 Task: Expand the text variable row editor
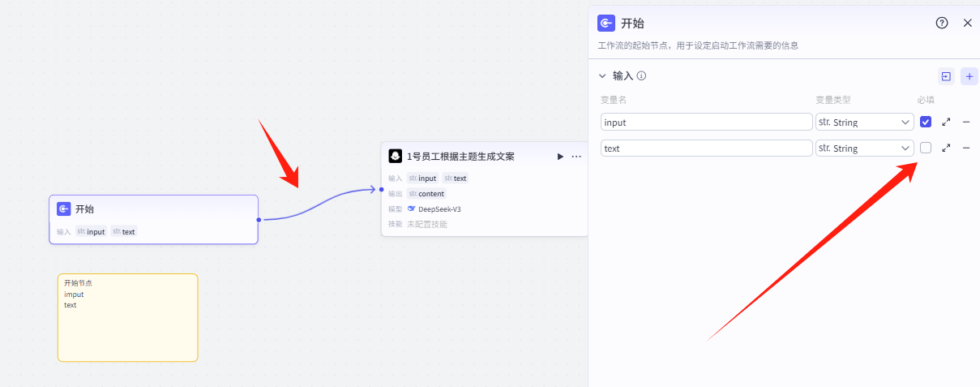[946, 148]
